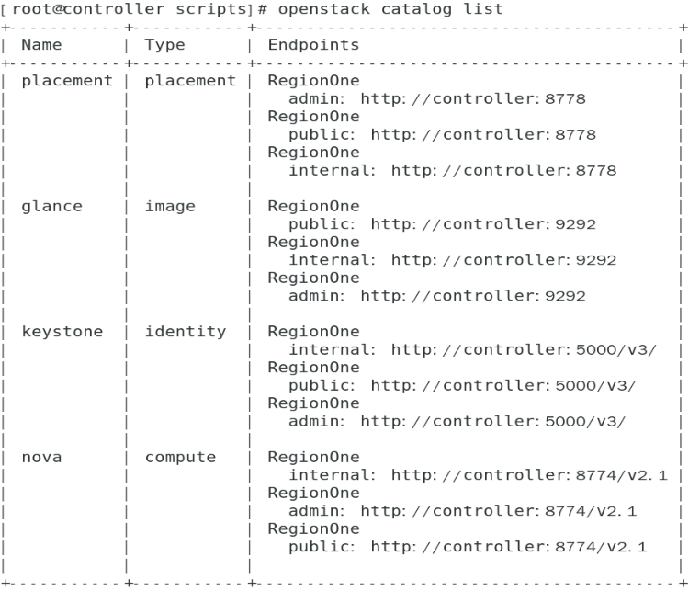Select the nova service name

tap(41, 457)
